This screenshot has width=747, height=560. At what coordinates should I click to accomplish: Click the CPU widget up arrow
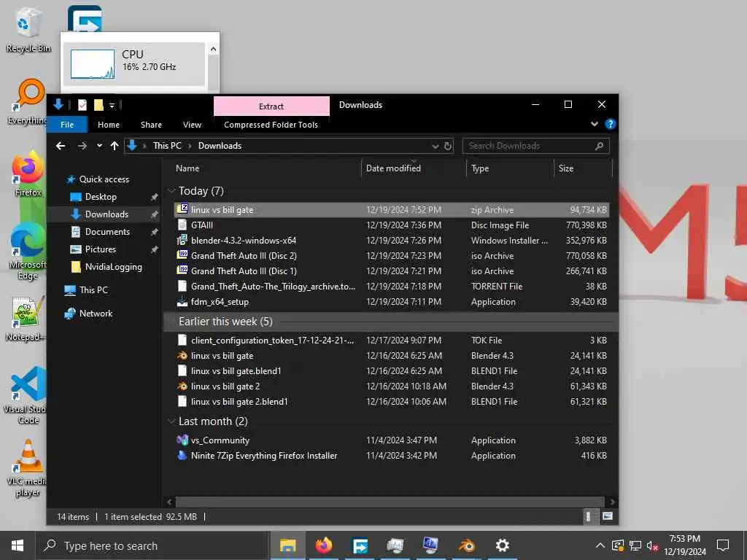(x=214, y=49)
